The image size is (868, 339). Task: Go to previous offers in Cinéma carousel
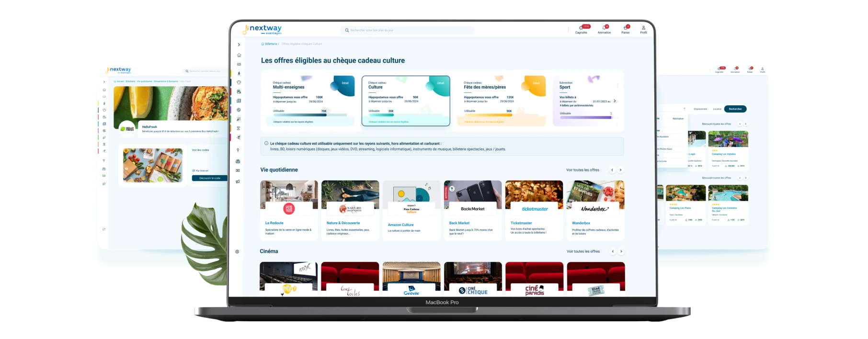point(613,251)
